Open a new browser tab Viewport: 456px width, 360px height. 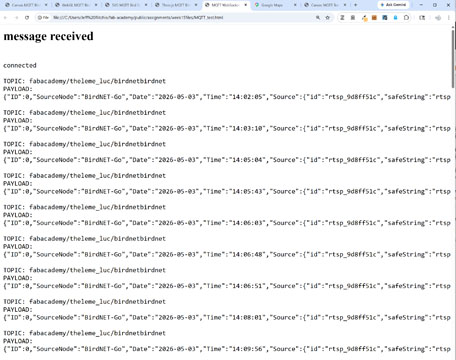355,5
